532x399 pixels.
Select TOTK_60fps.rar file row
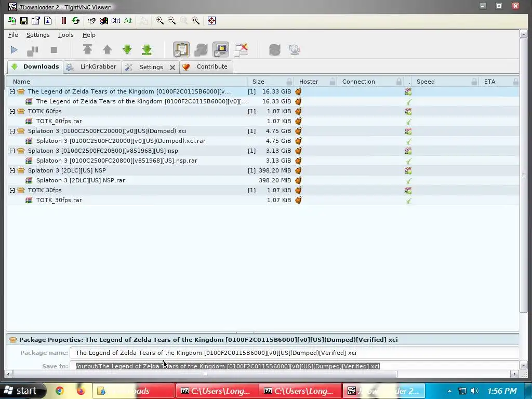click(263, 121)
